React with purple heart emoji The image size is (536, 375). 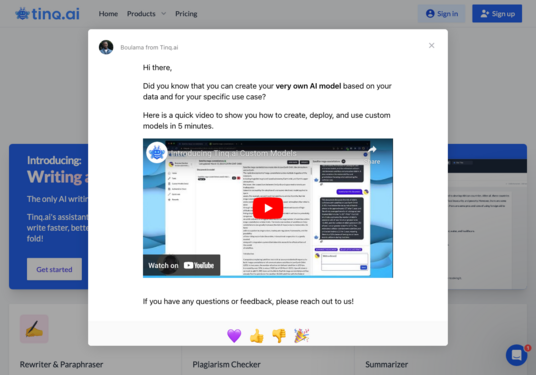(234, 336)
